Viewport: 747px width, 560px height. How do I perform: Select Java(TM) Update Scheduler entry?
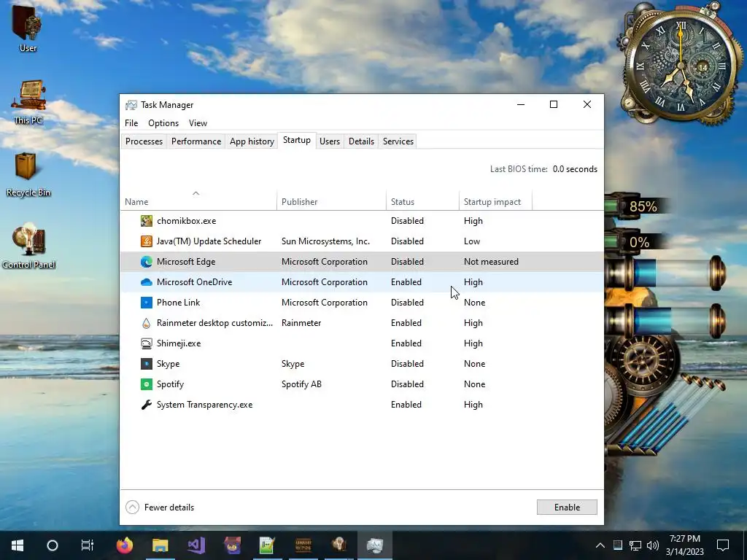[x=209, y=241]
